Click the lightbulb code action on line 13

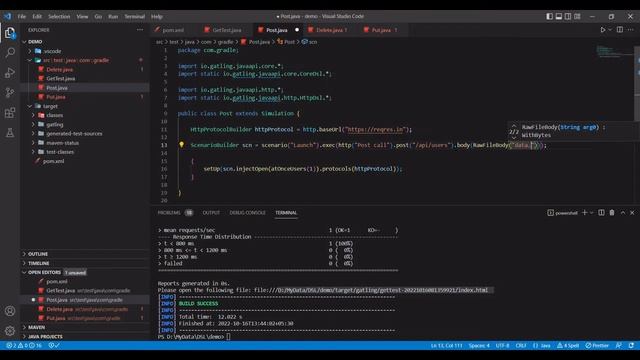pyautogui.click(x=181, y=144)
